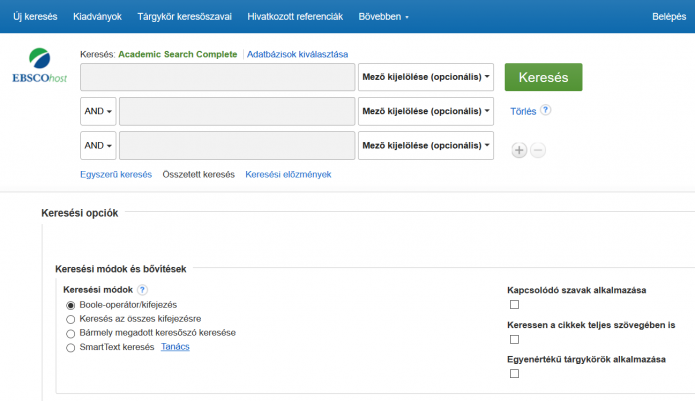
Task: Expand first Mező kijelölése field dropdown
Action: (426, 78)
